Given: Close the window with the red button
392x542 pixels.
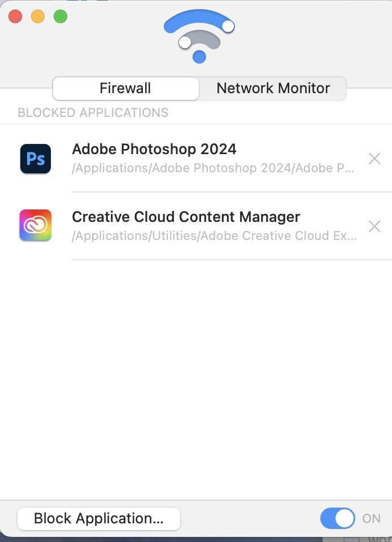Looking at the screenshot, I should tap(15, 16).
